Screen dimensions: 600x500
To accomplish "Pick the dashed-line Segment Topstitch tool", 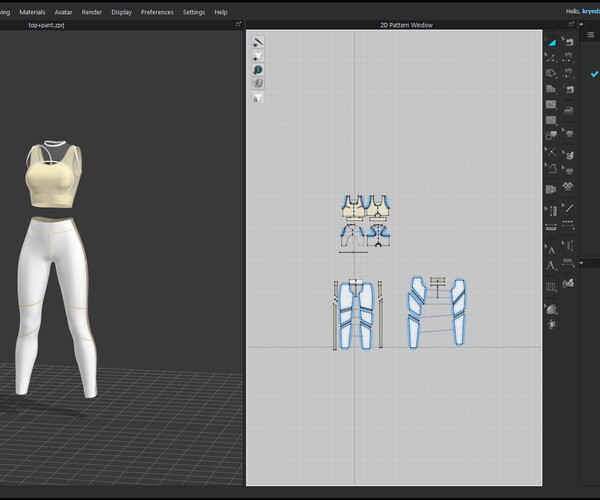I will (568, 225).
